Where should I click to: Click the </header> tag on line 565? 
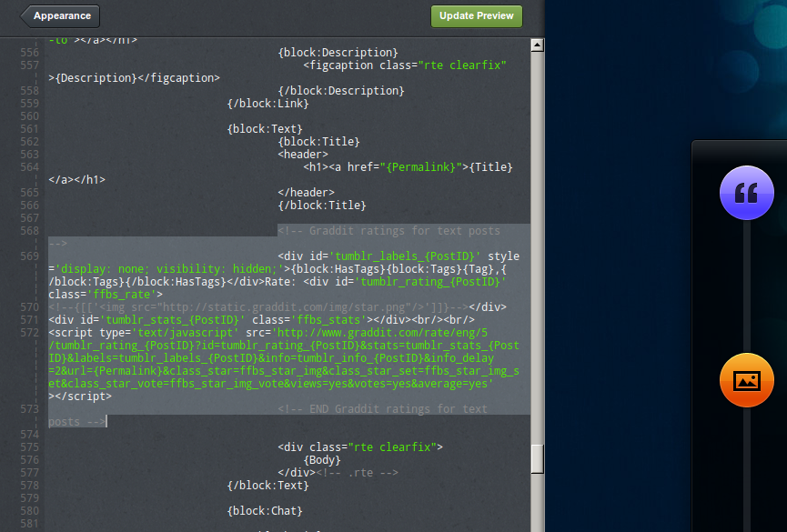pos(306,193)
